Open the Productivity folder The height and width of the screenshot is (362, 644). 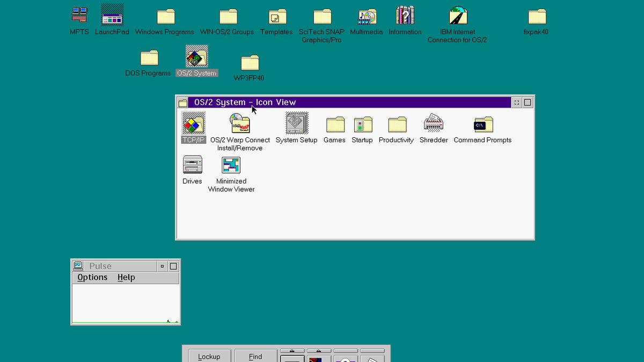(396, 125)
